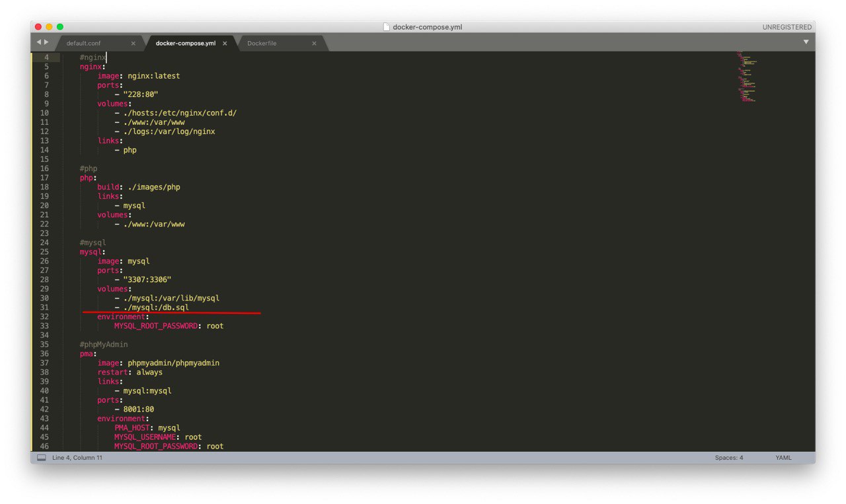Close the docker-compose.yml tab

pyautogui.click(x=225, y=44)
